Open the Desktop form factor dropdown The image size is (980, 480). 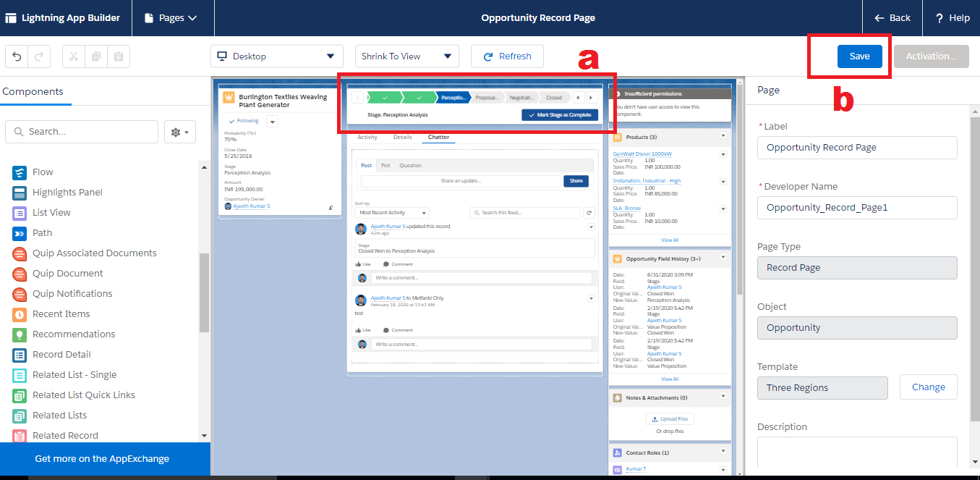tap(277, 56)
